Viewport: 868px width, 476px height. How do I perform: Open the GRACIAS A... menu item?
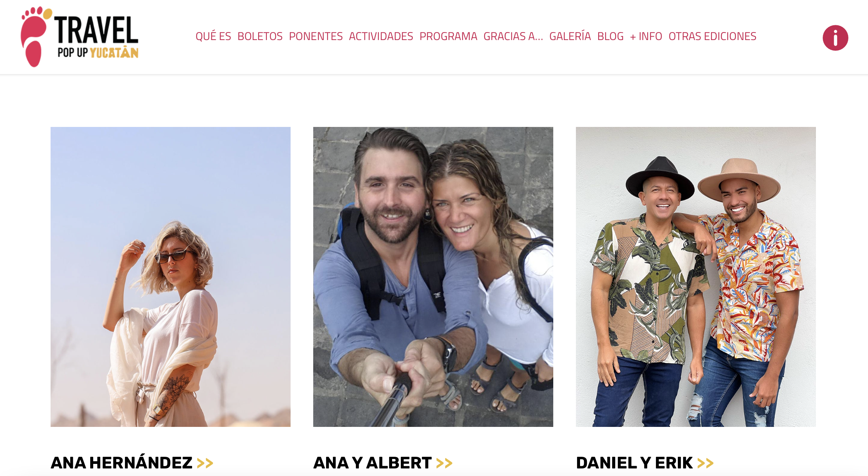[x=513, y=36]
